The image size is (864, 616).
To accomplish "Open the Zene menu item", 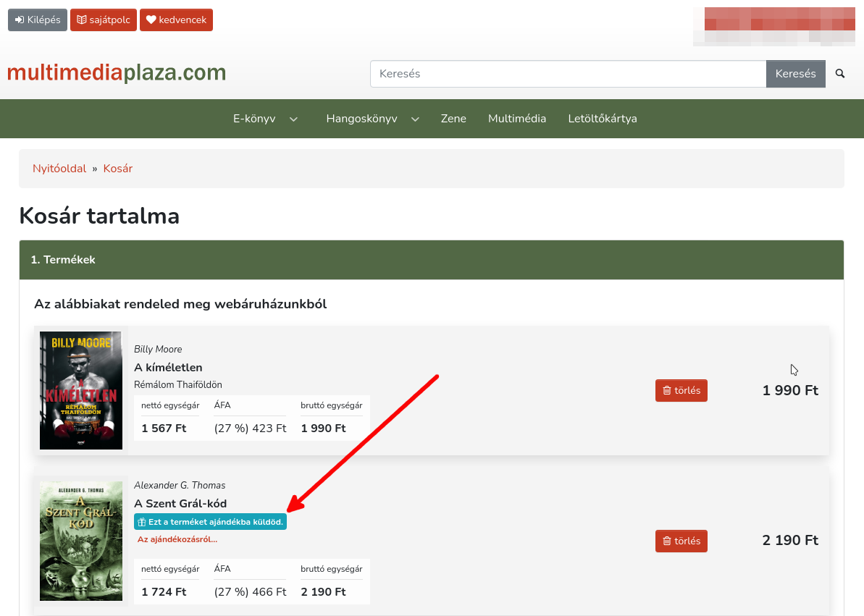I will point(453,119).
